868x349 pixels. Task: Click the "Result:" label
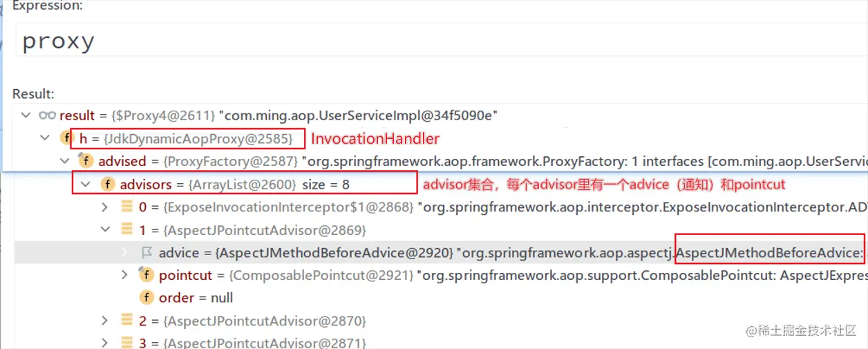(x=33, y=93)
